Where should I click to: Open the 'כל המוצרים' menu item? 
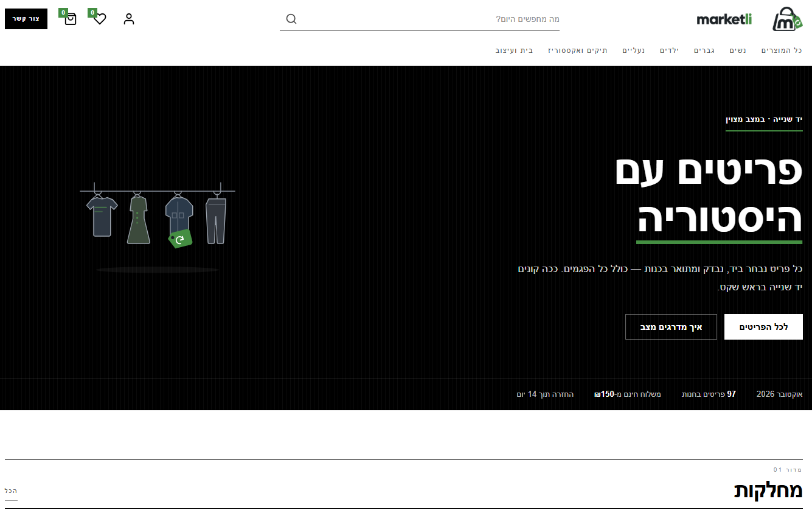coord(782,51)
